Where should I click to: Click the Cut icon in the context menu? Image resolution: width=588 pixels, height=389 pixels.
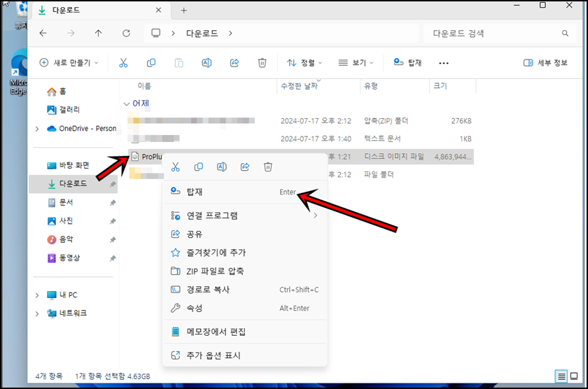(x=176, y=167)
